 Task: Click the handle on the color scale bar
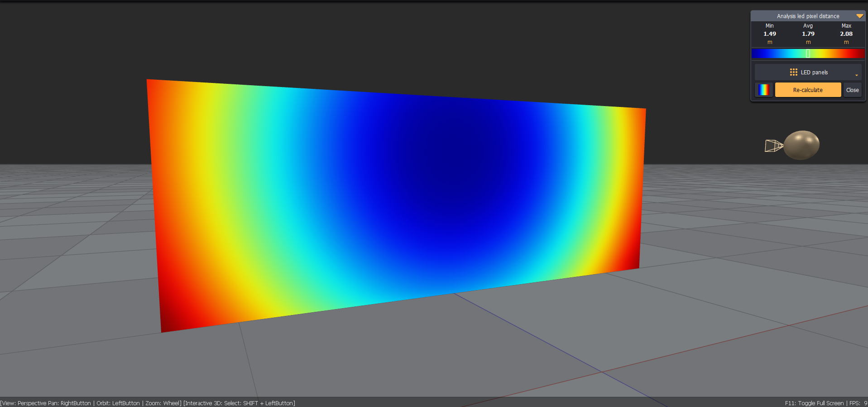coord(808,53)
